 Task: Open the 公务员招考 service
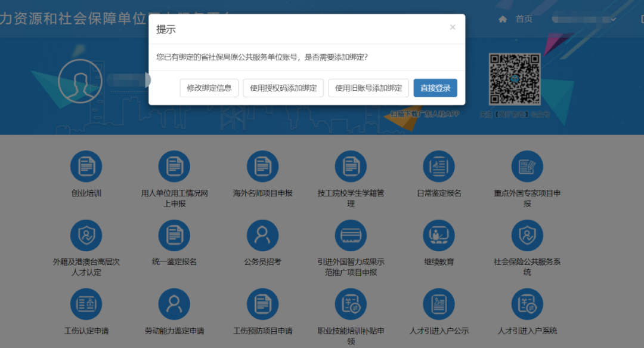click(262, 235)
